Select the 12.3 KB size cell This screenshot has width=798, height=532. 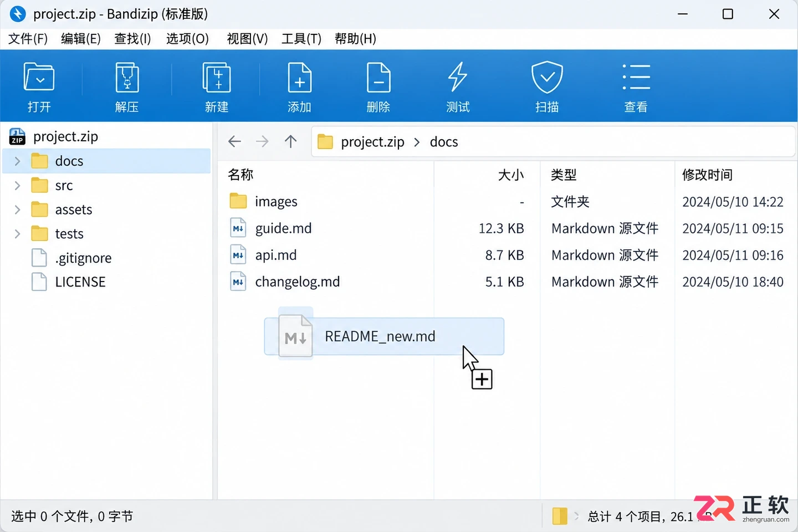click(x=501, y=228)
